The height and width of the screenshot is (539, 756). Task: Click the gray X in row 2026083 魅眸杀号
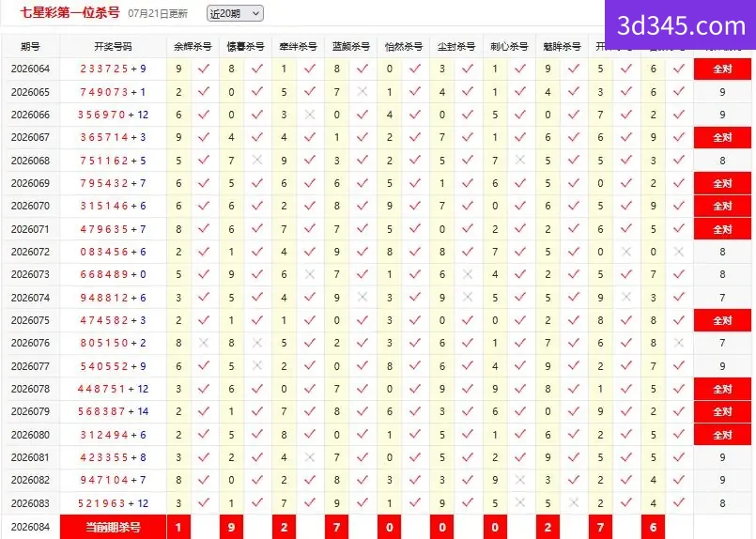click(x=573, y=502)
